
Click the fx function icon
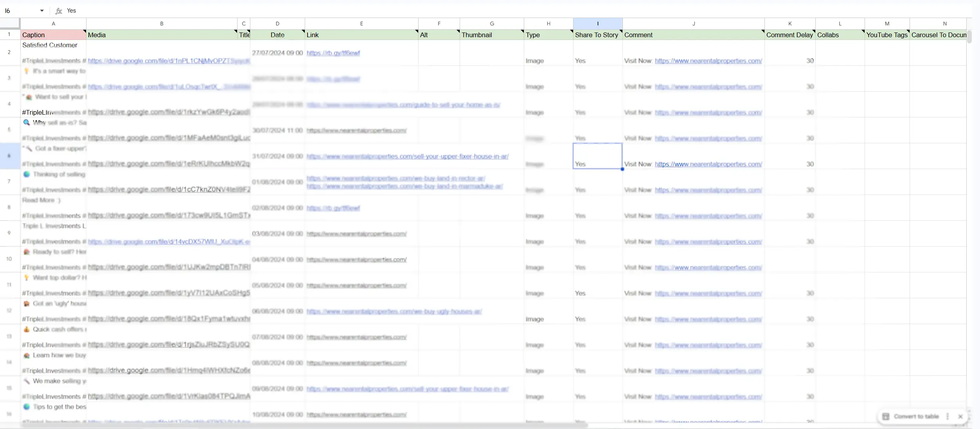(x=59, y=11)
